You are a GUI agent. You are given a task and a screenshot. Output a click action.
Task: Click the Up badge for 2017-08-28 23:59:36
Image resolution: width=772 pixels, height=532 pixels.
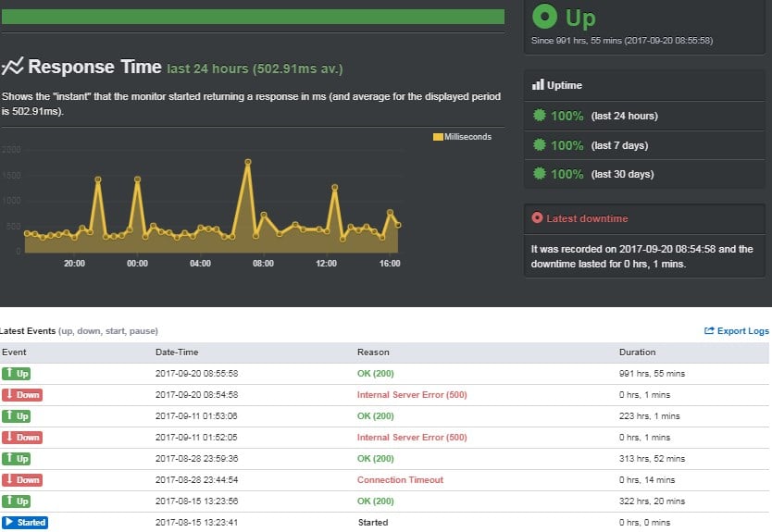click(x=17, y=458)
